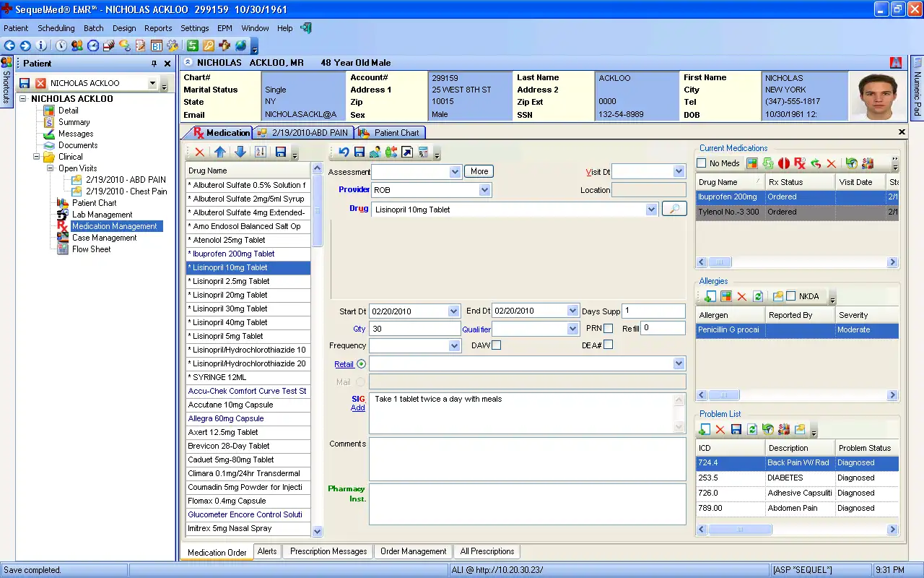Click the SIG Add link
Viewport: 924px width, 578px height.
click(358, 408)
